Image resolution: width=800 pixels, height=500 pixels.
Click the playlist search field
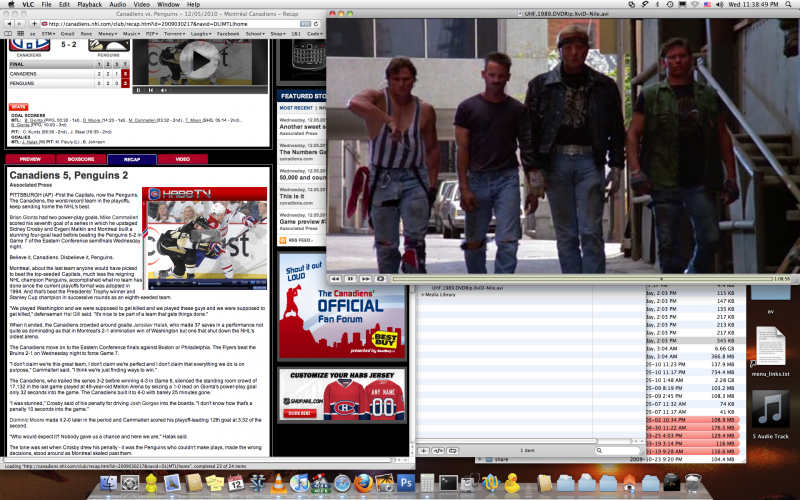click(x=617, y=451)
